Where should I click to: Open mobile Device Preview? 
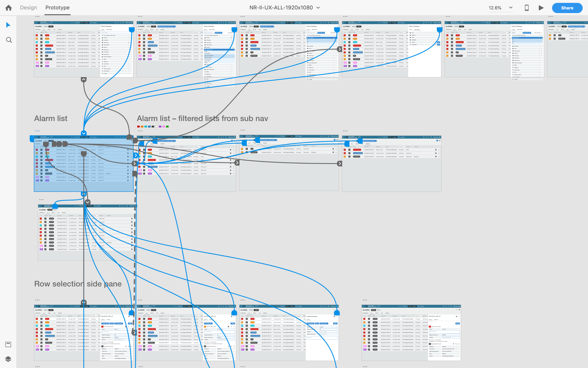point(527,8)
